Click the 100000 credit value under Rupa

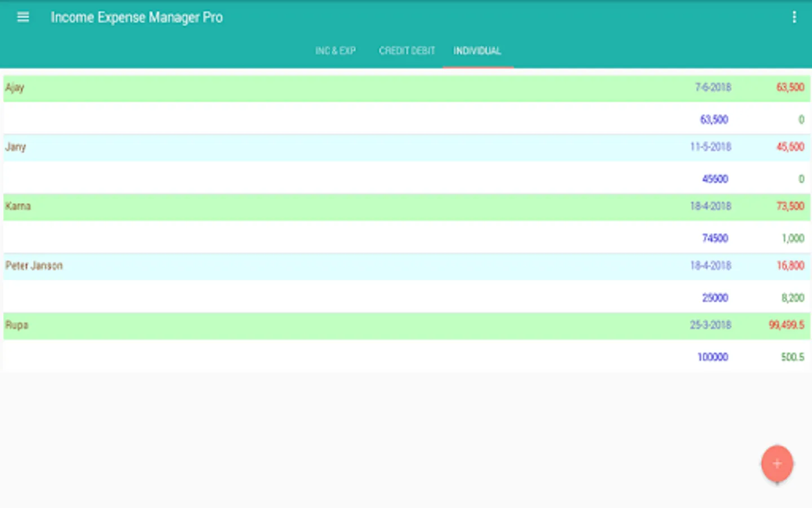(x=712, y=357)
